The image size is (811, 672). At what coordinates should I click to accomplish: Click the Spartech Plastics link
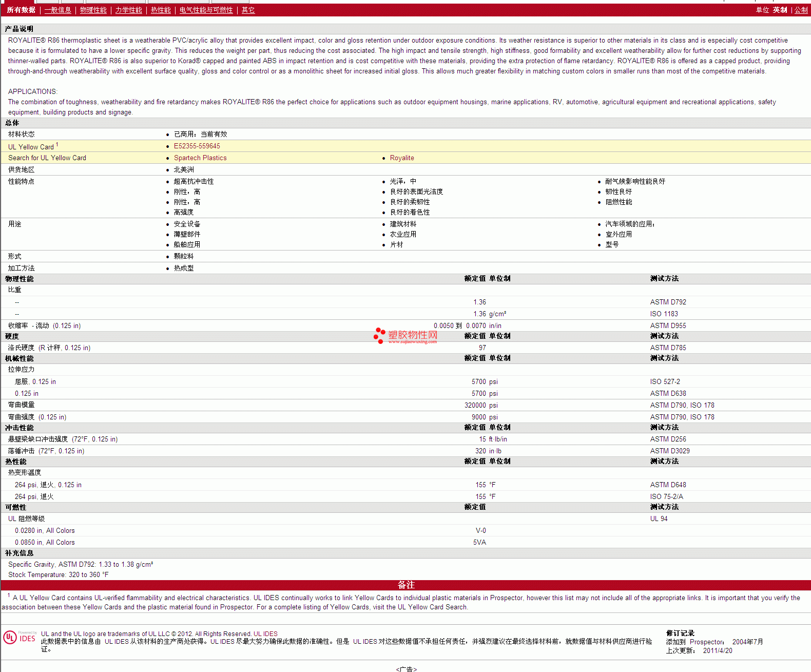coord(200,158)
